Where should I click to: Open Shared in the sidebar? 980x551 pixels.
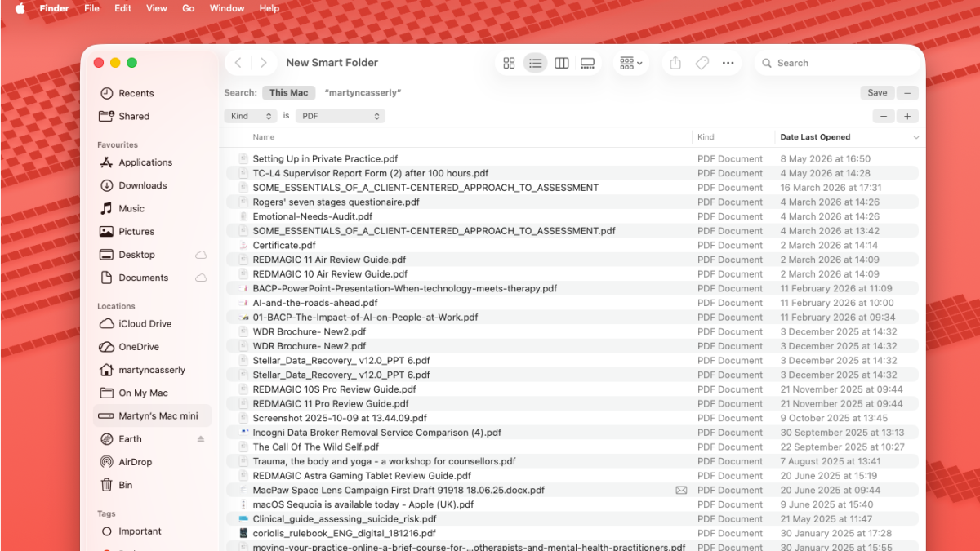point(152,116)
